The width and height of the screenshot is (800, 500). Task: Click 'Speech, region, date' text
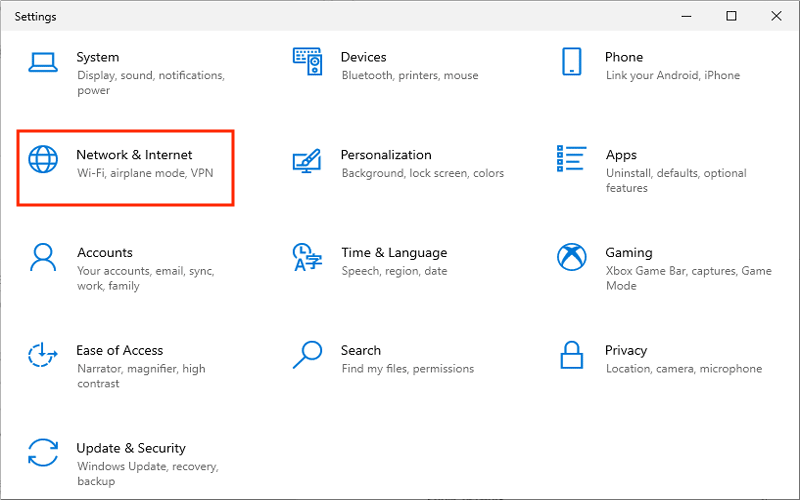(394, 271)
